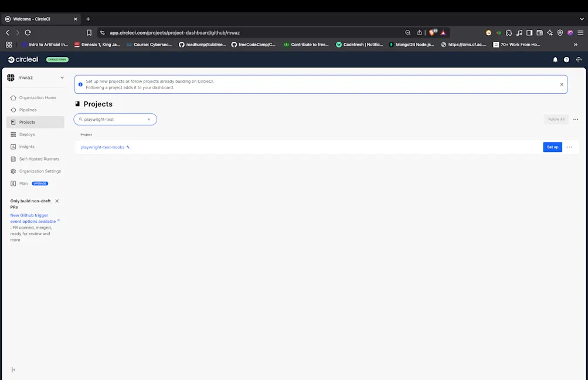The width and height of the screenshot is (588, 380).
Task: Toggle the browser sidebar panel icon
Action: [529, 33]
